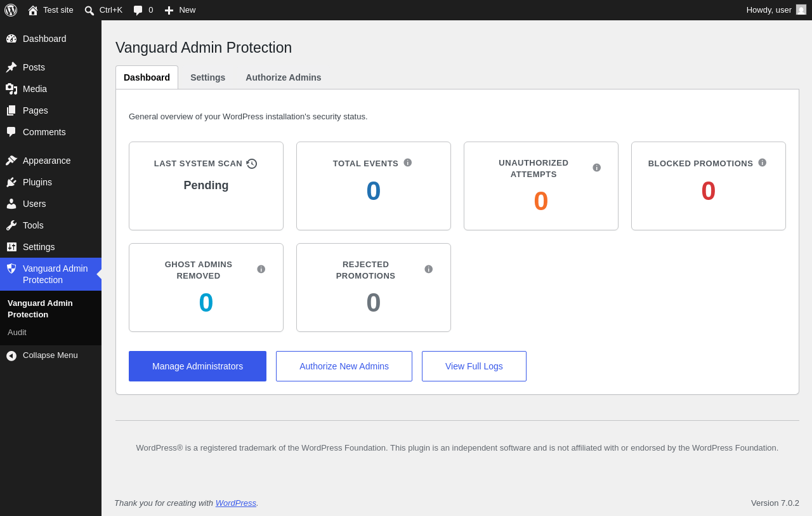Click the Vanguard shield icon
The image size is (812, 516).
[11, 268]
